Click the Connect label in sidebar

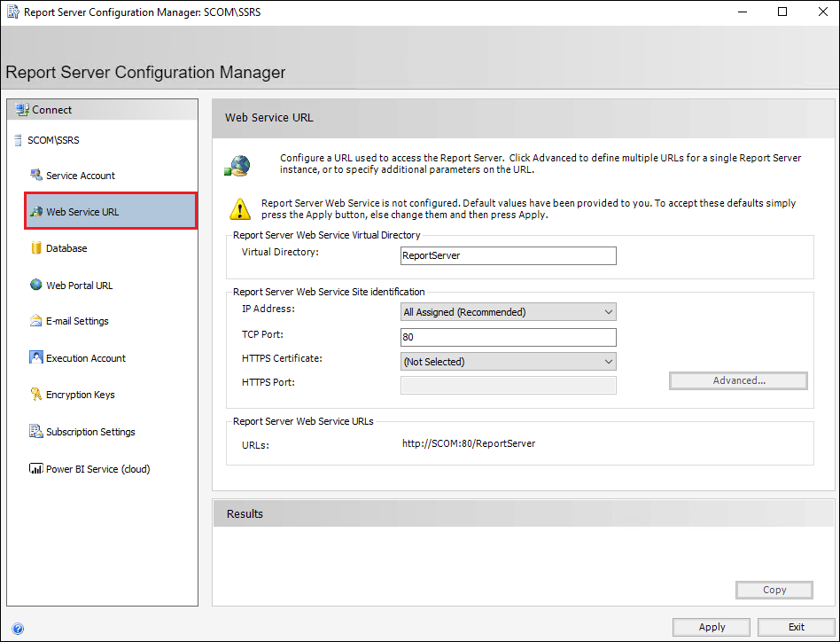click(52, 110)
